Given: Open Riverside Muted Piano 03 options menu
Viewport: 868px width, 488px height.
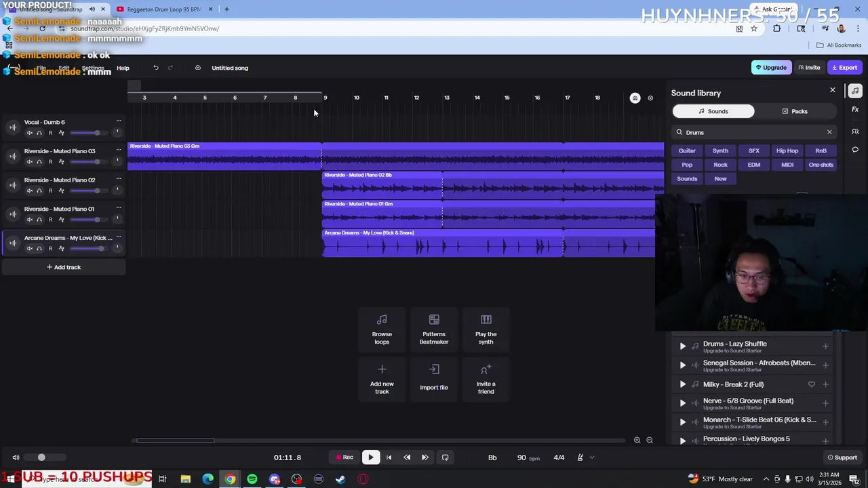Looking at the screenshot, I should pos(118,150).
